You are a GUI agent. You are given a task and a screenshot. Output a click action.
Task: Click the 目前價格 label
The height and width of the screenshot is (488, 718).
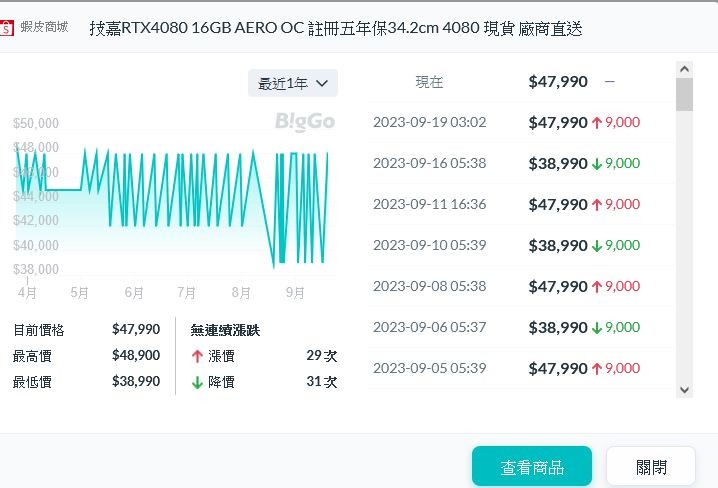tap(38, 330)
